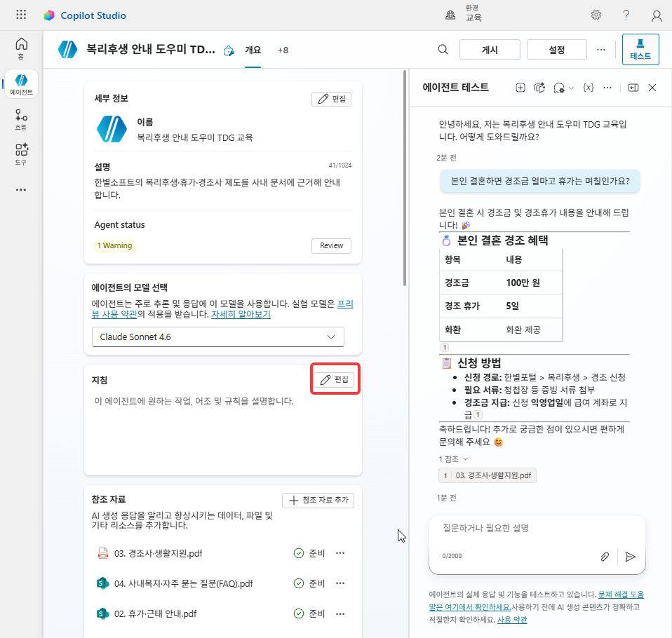Collapse the test panel sideways
This screenshot has width=672, height=638.
[x=633, y=88]
